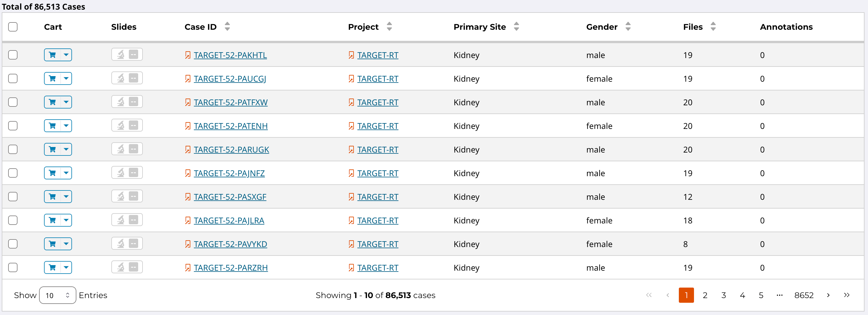Go to page 3 of results

click(723, 295)
